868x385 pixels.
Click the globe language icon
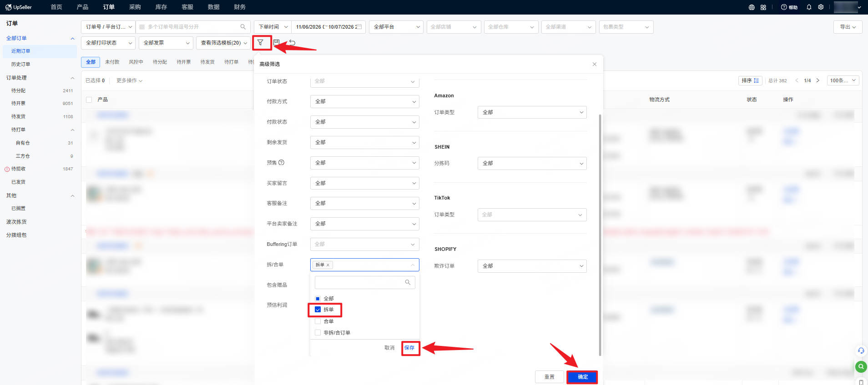(x=752, y=7)
